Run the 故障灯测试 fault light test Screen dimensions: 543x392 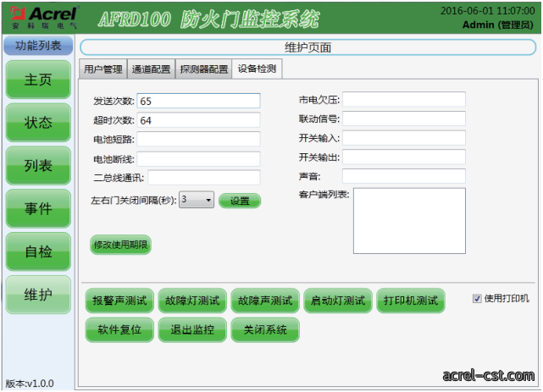tap(192, 301)
